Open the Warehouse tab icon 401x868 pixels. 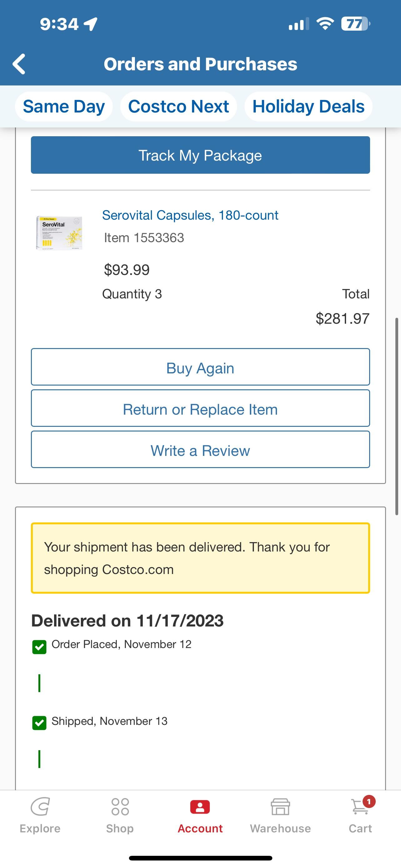pos(280,807)
